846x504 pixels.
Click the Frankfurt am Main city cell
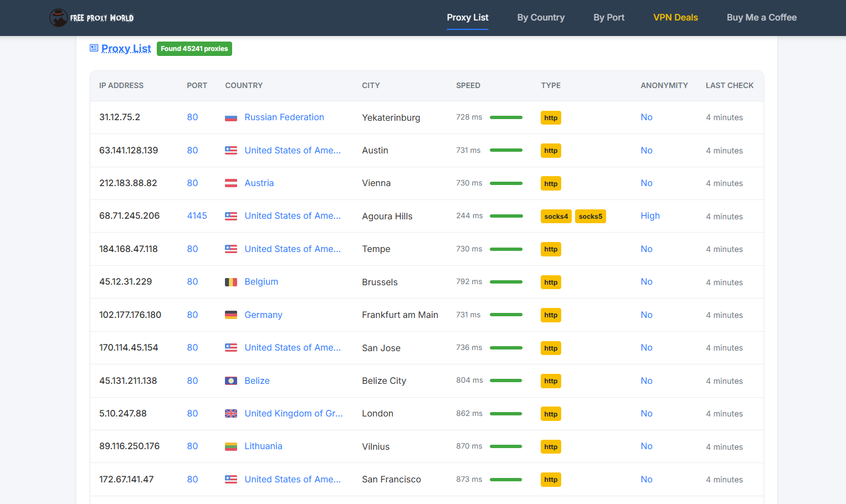click(400, 315)
